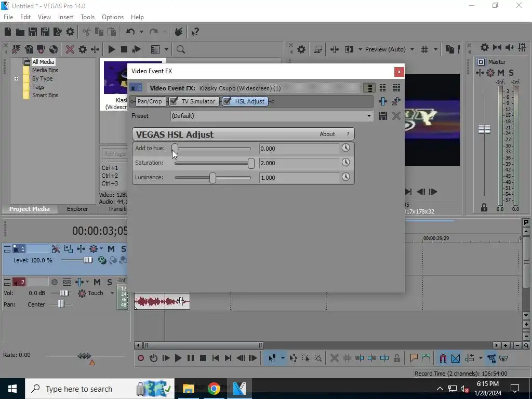
Task: Mute audio track 2 with M button
Action: [97, 282]
